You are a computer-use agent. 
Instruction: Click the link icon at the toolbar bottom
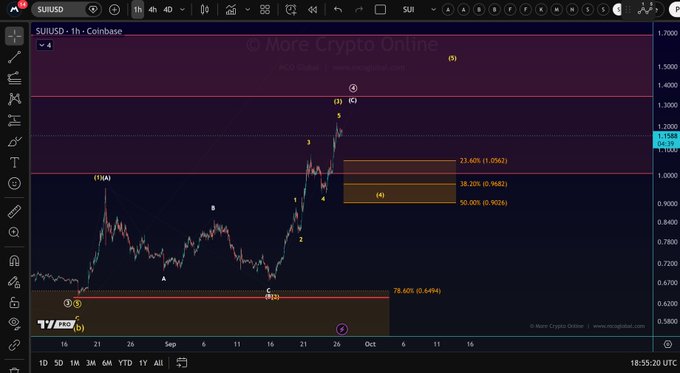coord(14,345)
